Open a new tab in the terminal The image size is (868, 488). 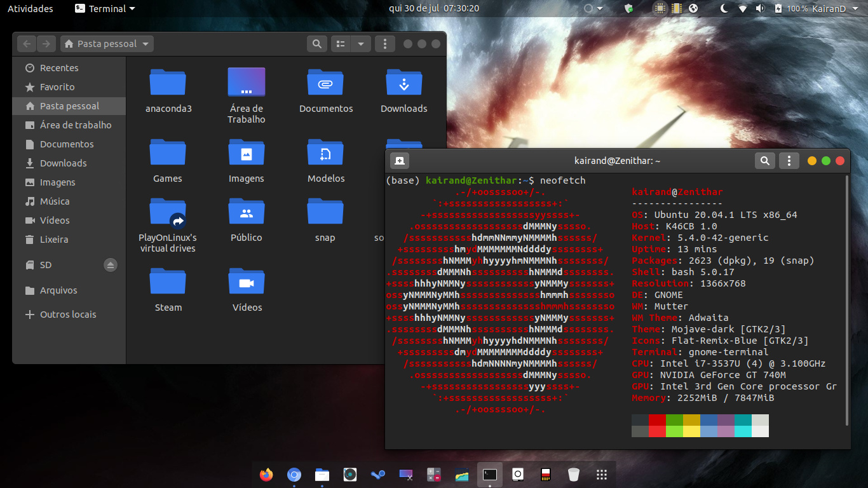click(399, 161)
